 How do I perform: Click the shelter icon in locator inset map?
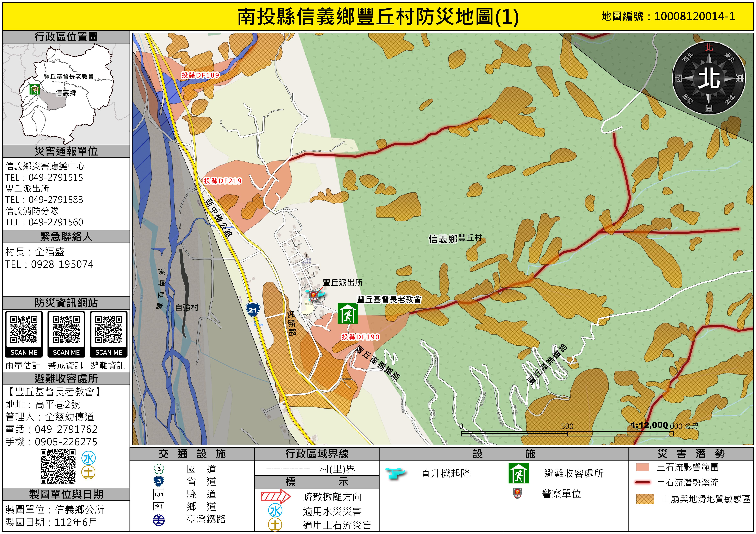pos(34,89)
